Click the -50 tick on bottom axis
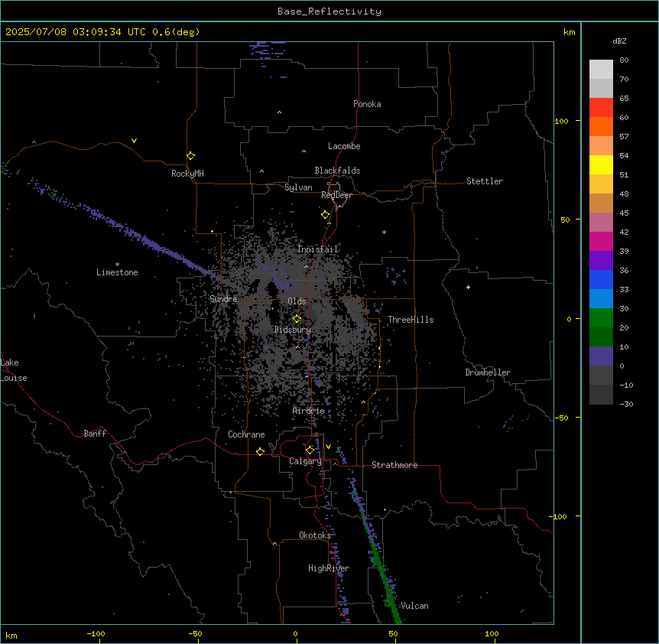Viewport: 659px width, 644px height. click(195, 633)
